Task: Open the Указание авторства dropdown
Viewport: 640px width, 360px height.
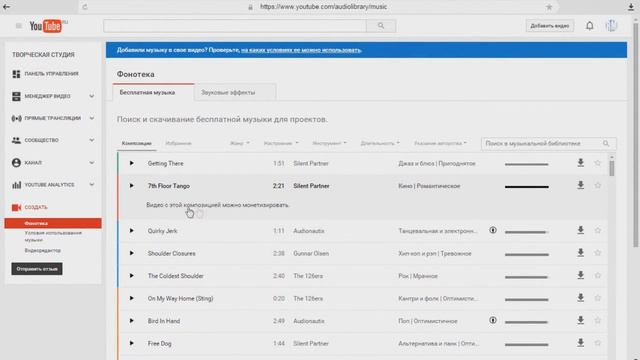Action: 440,143
